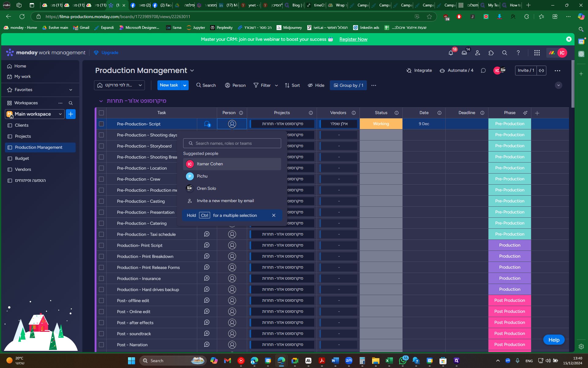Check the Pre-Production - Storyboard row checkbox
Screen dimensions: 588x368
[x=101, y=146]
